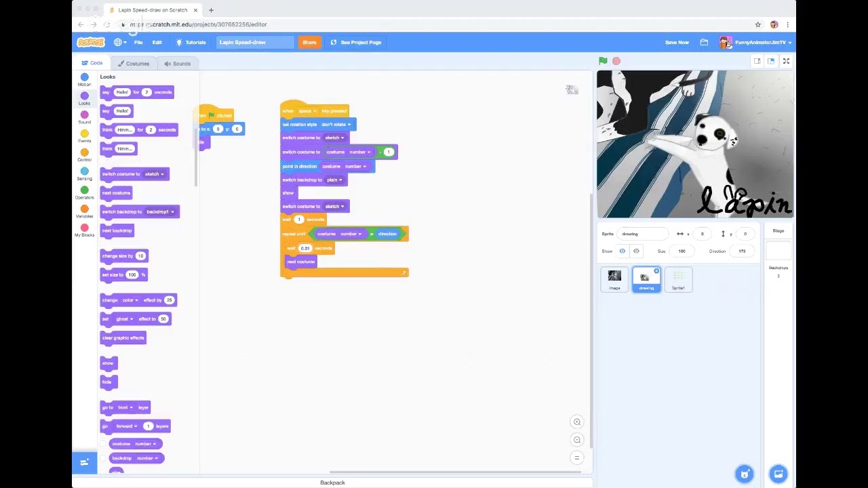Open the Add Extension button
This screenshot has width=868, height=488.
(85, 462)
